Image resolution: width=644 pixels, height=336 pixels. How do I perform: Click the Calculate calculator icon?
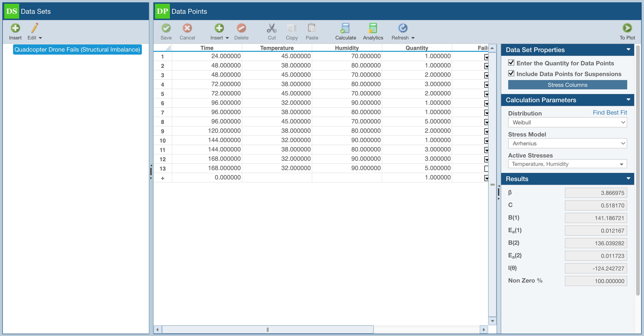[345, 28]
